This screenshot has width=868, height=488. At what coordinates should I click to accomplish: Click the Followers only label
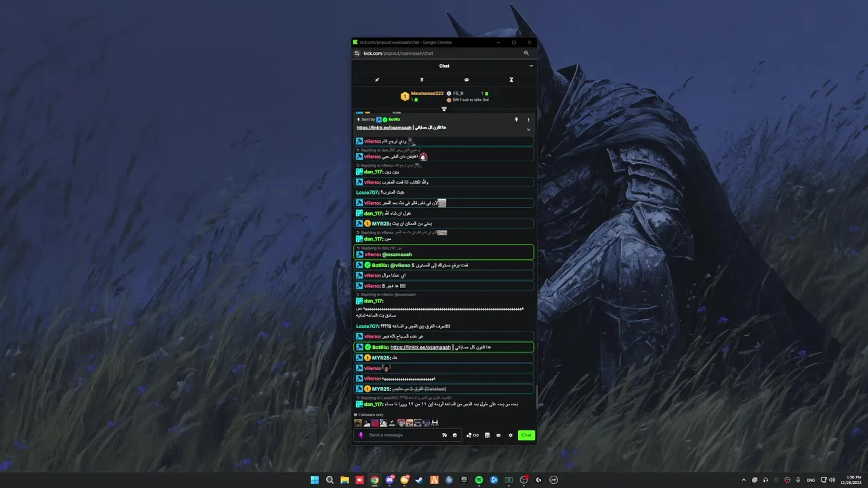pos(370,415)
